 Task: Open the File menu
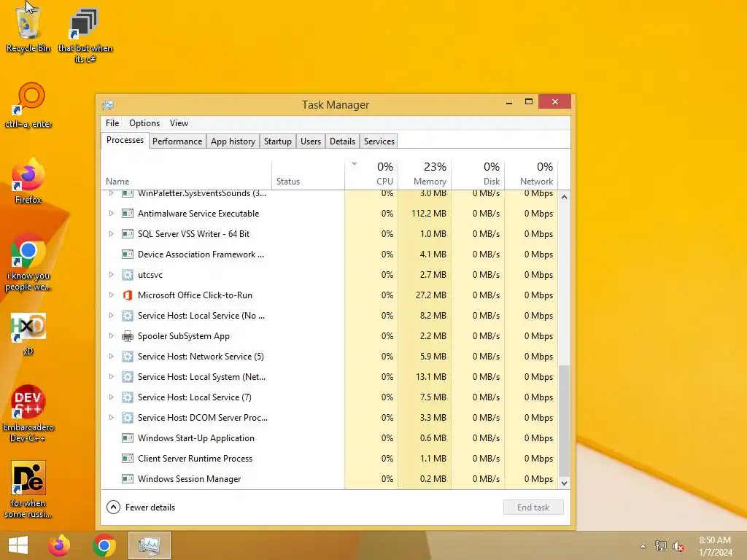(112, 123)
